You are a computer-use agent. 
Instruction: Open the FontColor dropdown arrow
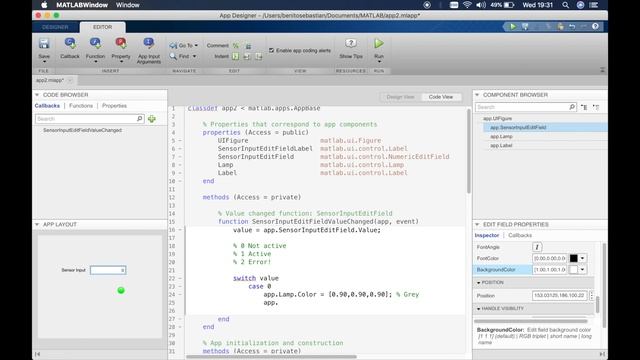tap(582, 258)
